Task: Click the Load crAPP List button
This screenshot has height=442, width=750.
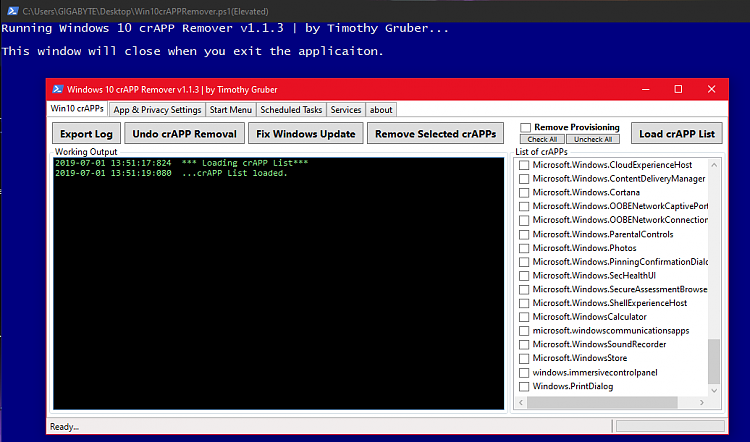Action: coord(677,133)
